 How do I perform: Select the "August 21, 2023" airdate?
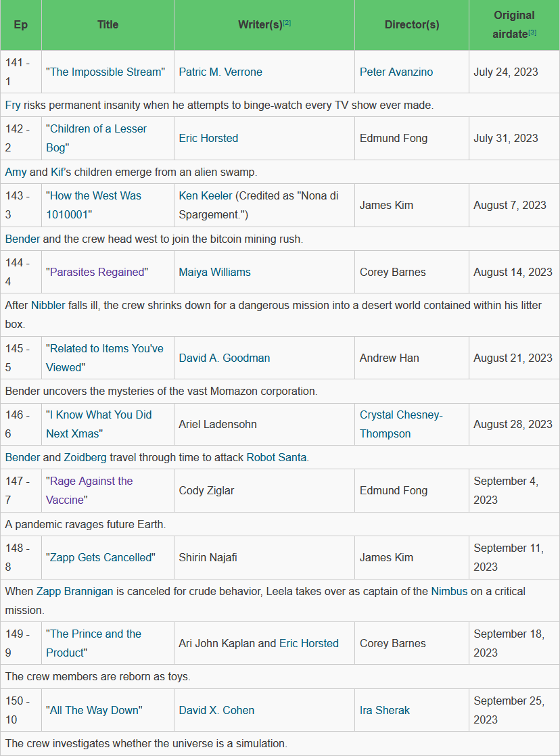[513, 358]
